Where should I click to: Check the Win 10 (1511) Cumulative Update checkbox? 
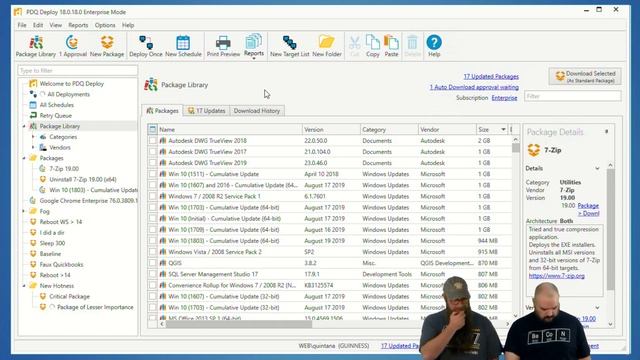(x=153, y=174)
